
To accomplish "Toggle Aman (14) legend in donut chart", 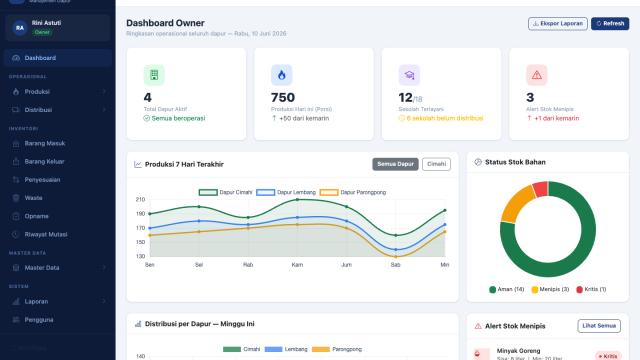I will pos(507,289).
